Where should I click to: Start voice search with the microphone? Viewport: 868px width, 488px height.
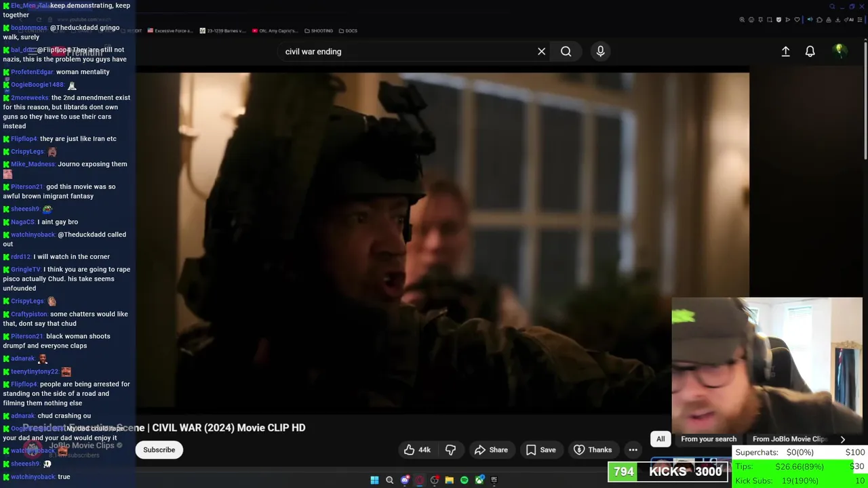600,52
